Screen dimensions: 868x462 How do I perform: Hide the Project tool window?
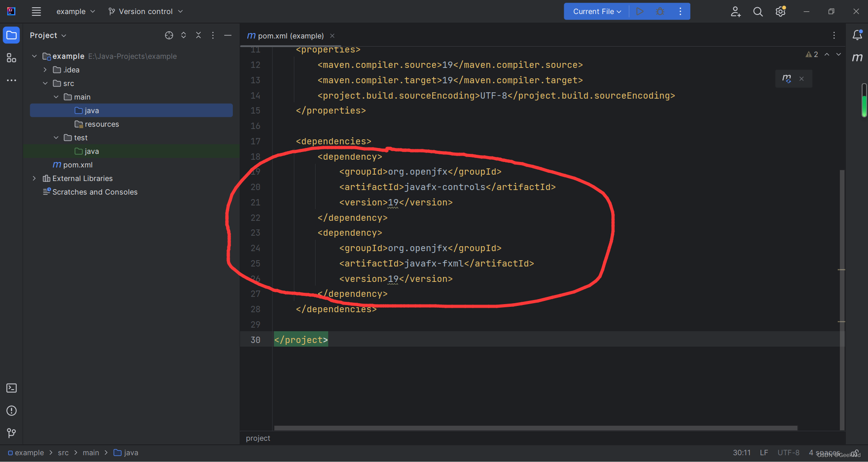(228, 35)
